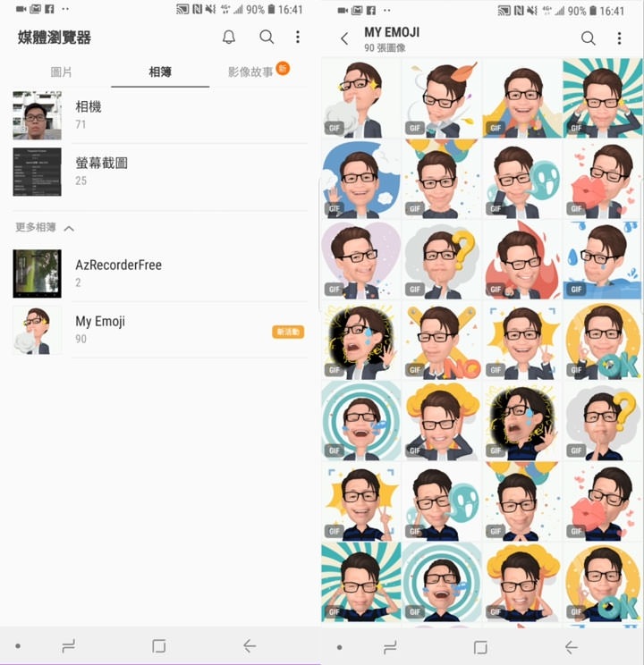
Task: Open the 相機 album
Action: (160, 115)
